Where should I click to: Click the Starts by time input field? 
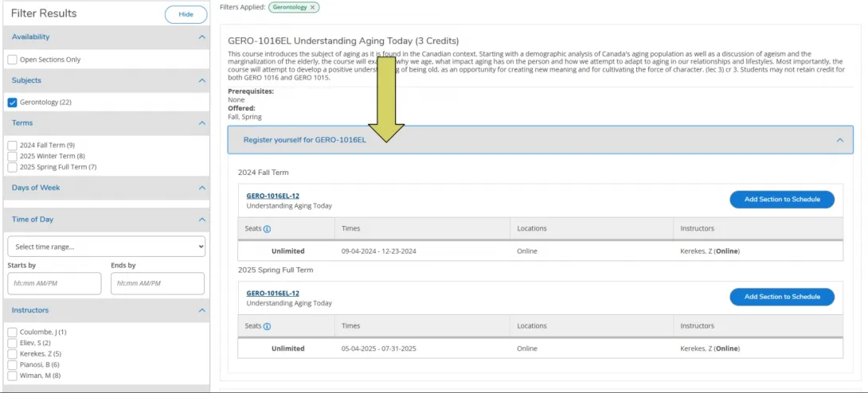[x=54, y=283]
